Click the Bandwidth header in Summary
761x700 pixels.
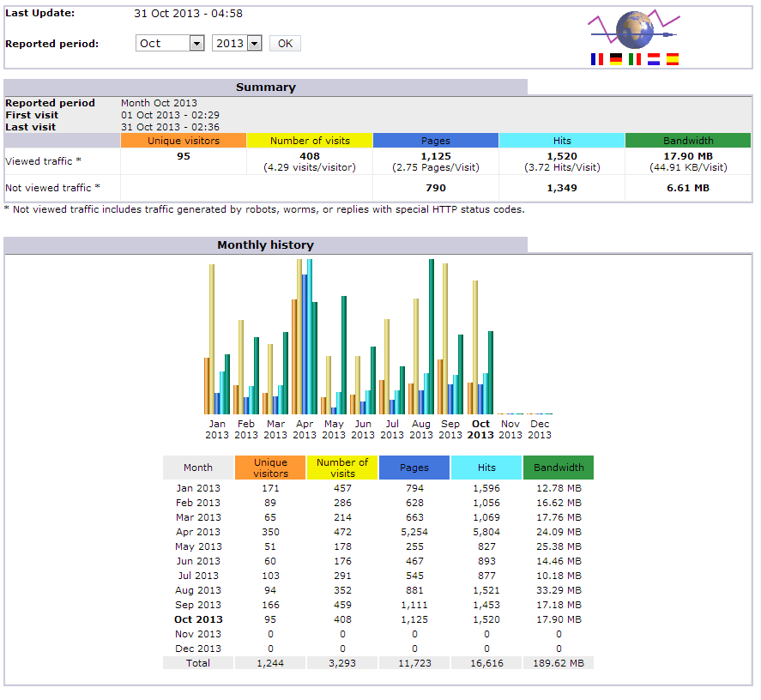(x=688, y=141)
